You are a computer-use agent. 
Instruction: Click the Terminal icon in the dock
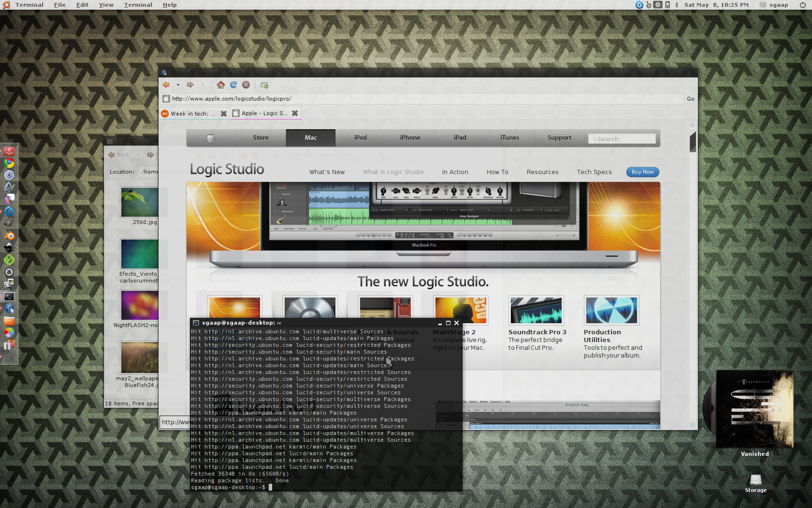click(x=9, y=296)
